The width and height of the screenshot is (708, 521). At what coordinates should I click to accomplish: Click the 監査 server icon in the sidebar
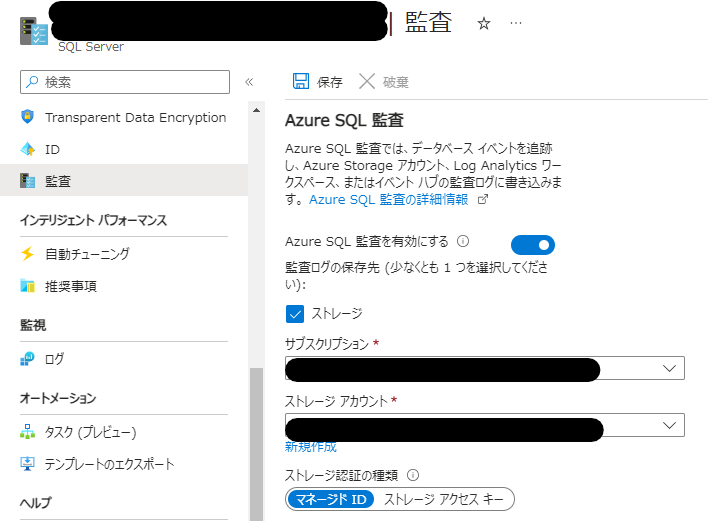point(28,181)
